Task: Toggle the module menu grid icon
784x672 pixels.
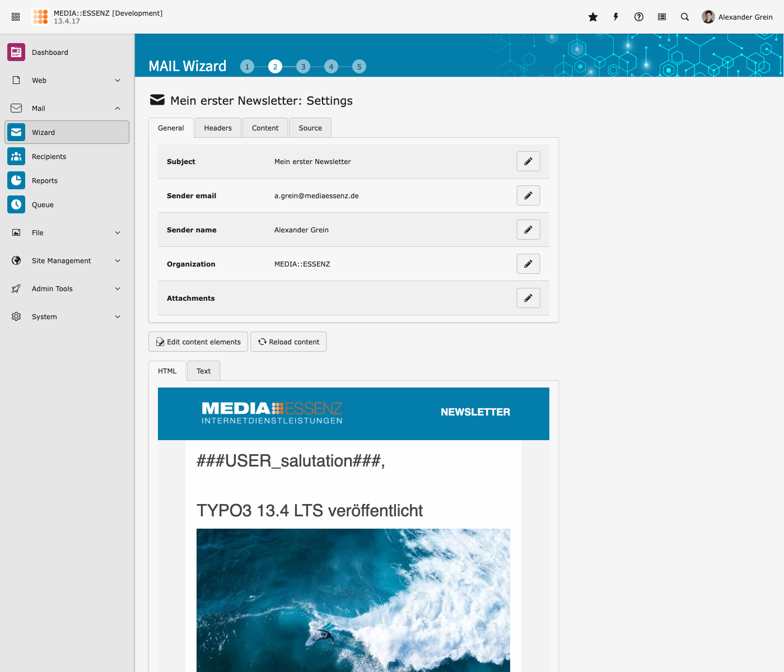Action: [16, 17]
